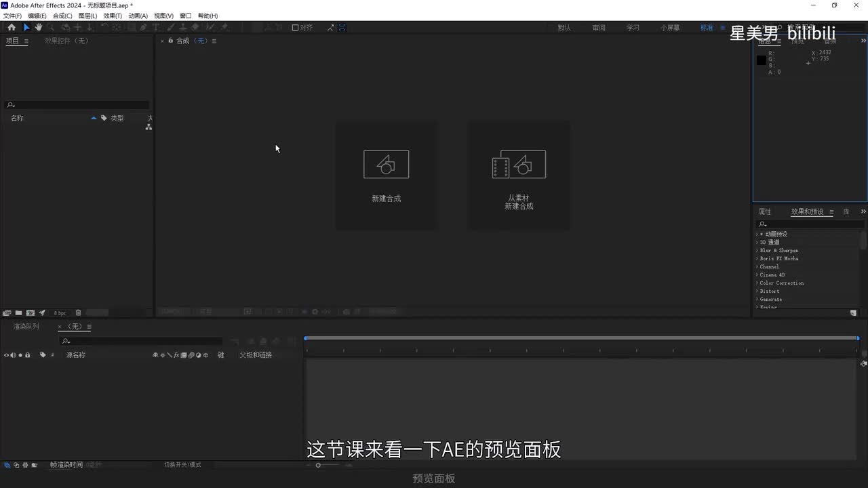Viewport: 868px width, 488px height.
Task: Go to the Home screen icon
Action: click(12, 28)
